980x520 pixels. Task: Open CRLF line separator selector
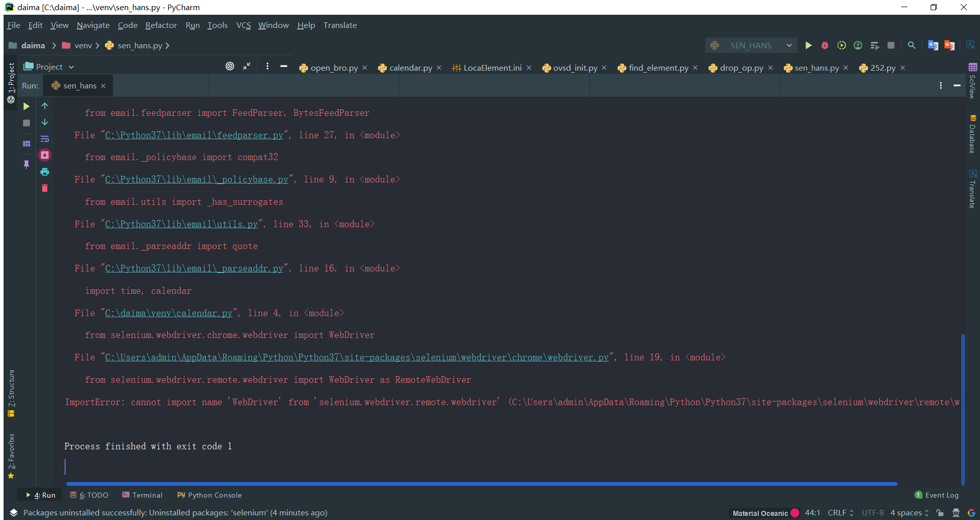(840, 512)
